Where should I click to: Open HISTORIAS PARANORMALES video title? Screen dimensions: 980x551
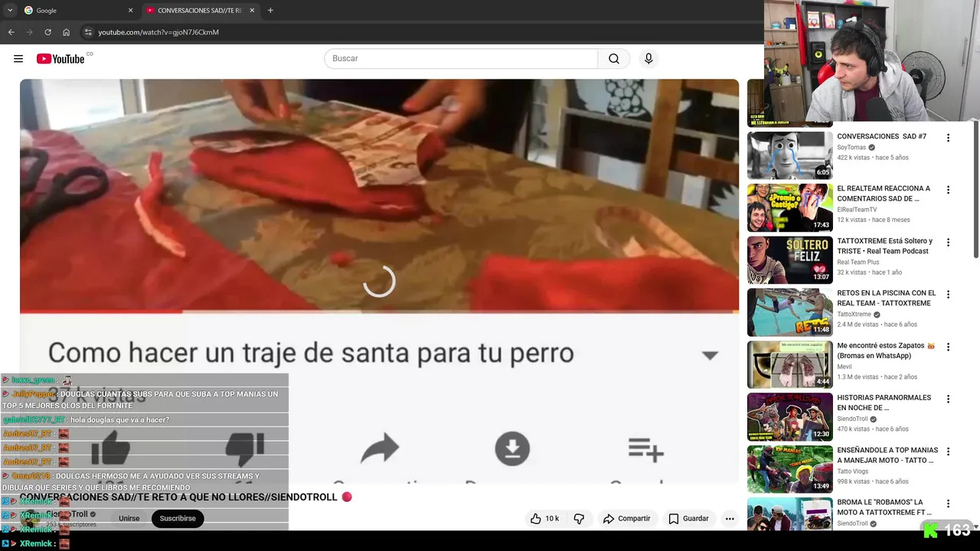(884, 403)
